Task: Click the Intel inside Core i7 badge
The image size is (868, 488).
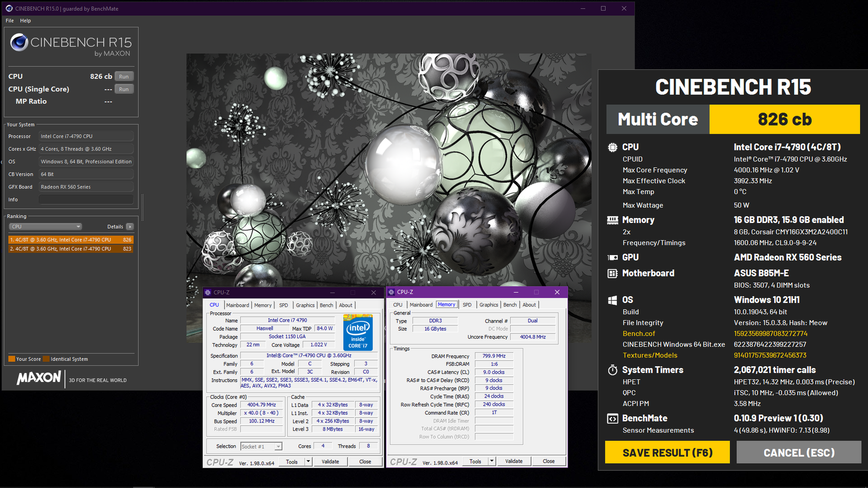Action: tap(358, 333)
